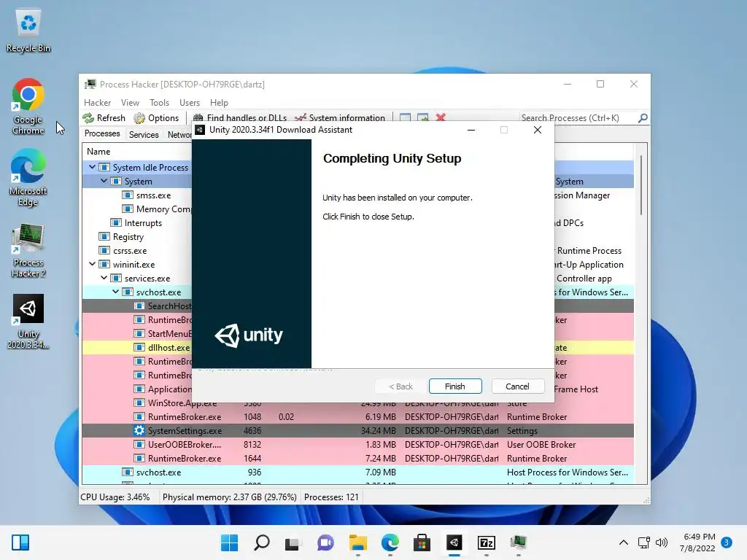
Task: Click the red X find-window-and-kill icon
Action: (441, 117)
